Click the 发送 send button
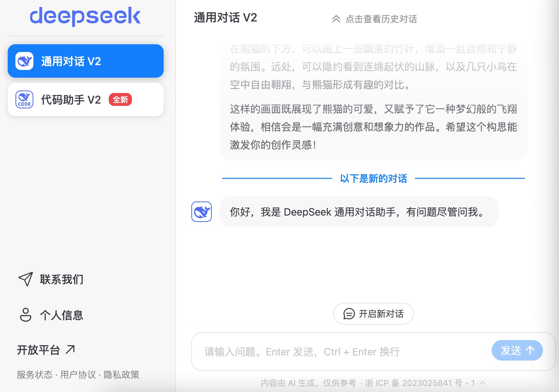 517,350
